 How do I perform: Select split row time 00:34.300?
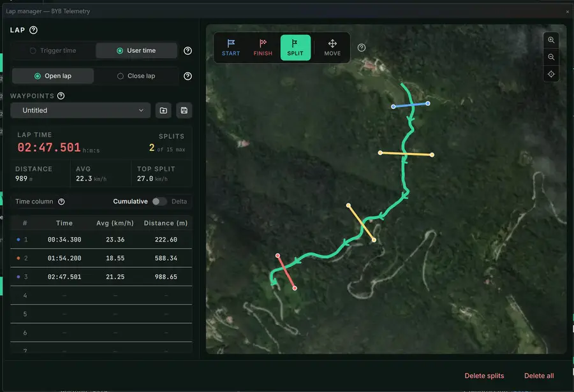tap(64, 240)
